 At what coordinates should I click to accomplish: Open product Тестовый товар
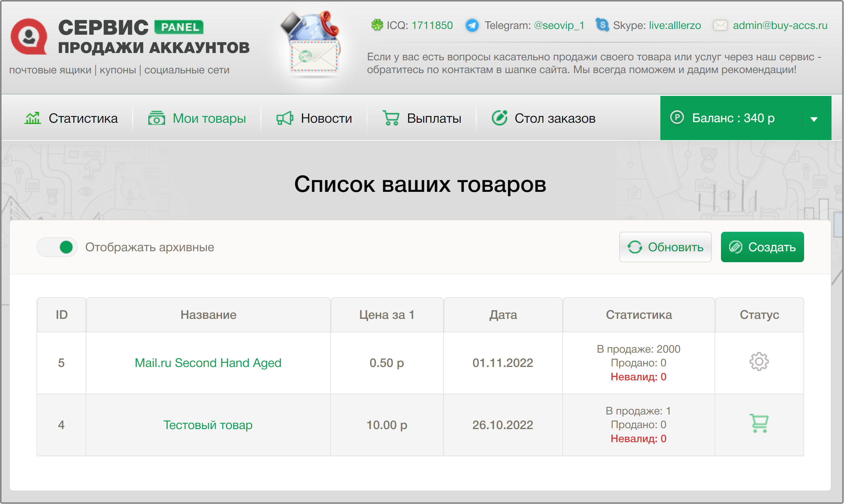208,425
